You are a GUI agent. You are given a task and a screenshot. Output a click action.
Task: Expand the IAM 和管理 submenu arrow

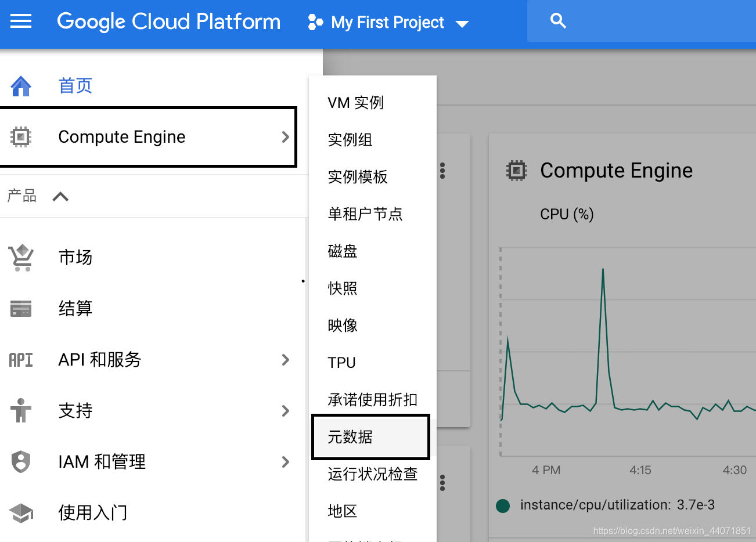point(285,462)
